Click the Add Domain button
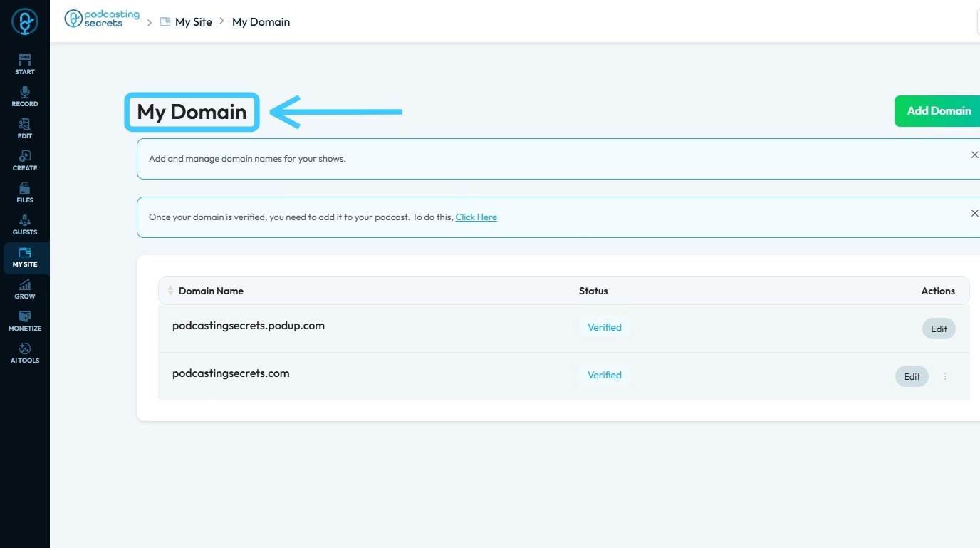This screenshot has height=548, width=980. pos(938,111)
